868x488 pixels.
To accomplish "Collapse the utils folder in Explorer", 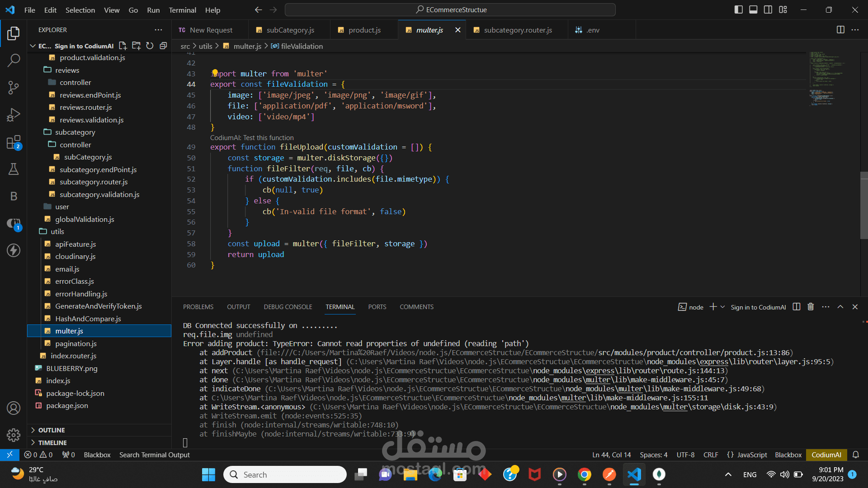I will pyautogui.click(x=57, y=231).
